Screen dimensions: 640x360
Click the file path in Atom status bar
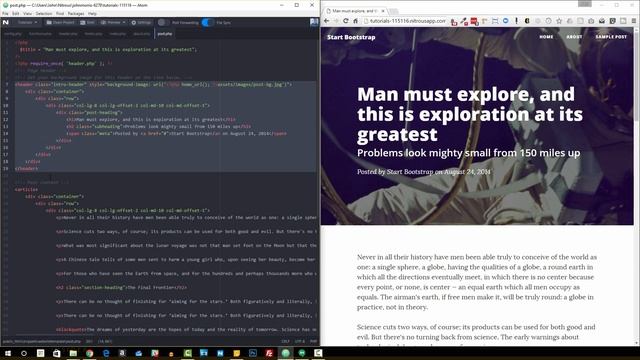click(x=42, y=342)
